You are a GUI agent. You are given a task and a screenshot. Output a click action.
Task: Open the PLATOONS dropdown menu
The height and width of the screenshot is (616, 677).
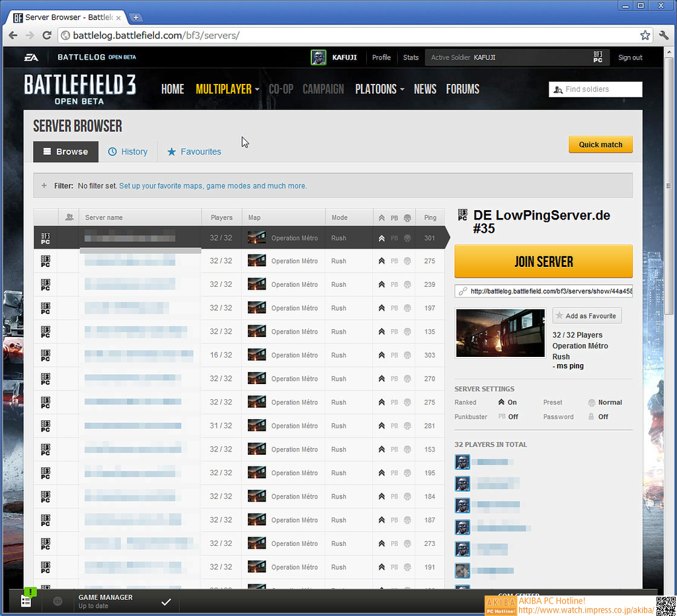tap(379, 89)
